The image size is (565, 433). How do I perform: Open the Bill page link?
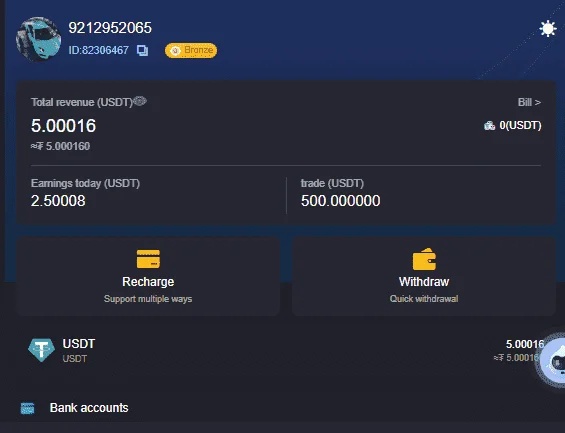pos(529,102)
